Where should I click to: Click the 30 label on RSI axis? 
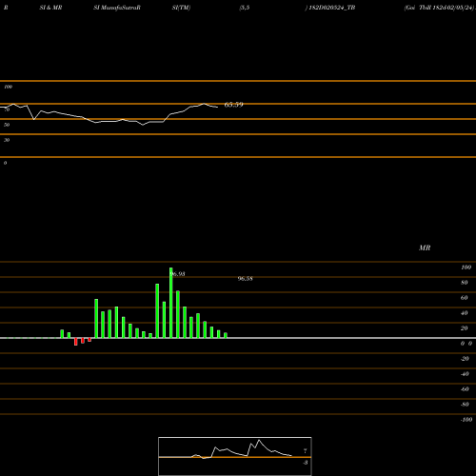pyautogui.click(x=7, y=140)
